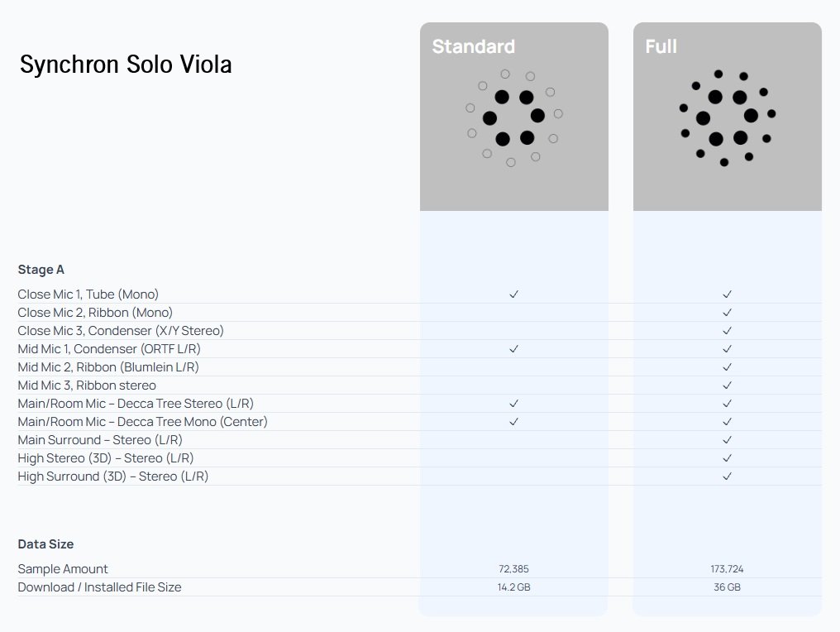Click the Full download size 36 GB

point(728,587)
